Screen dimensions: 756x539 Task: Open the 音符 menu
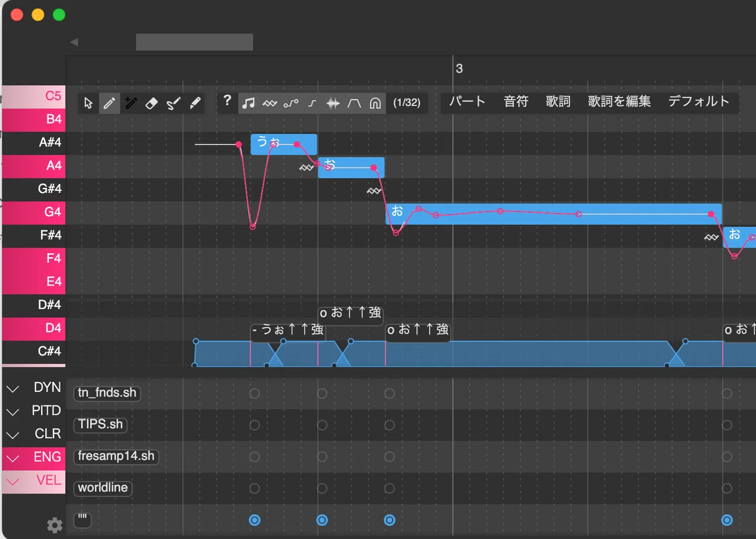click(x=516, y=101)
